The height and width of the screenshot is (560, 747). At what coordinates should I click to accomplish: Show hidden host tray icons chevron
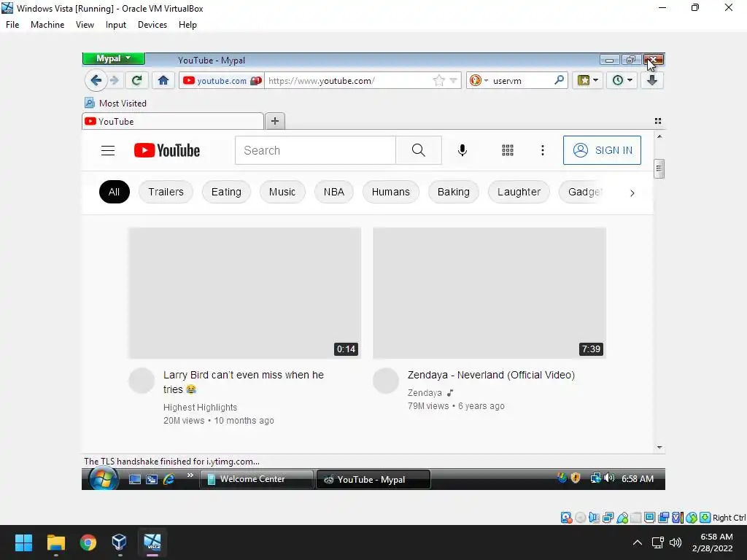point(638,542)
